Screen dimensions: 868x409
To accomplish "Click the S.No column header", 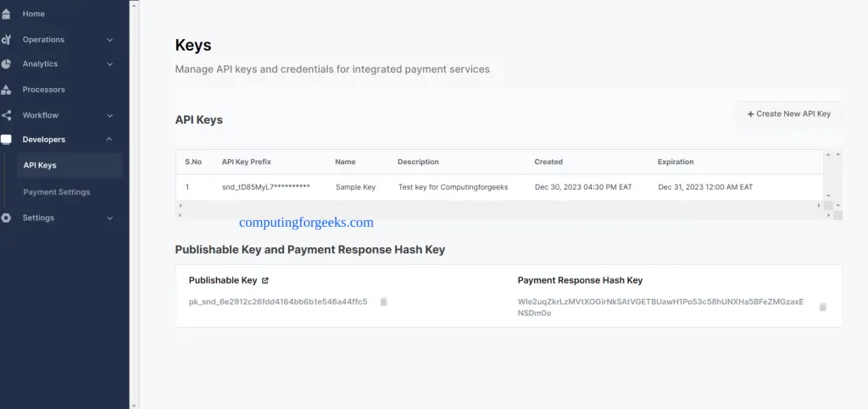I will click(193, 162).
